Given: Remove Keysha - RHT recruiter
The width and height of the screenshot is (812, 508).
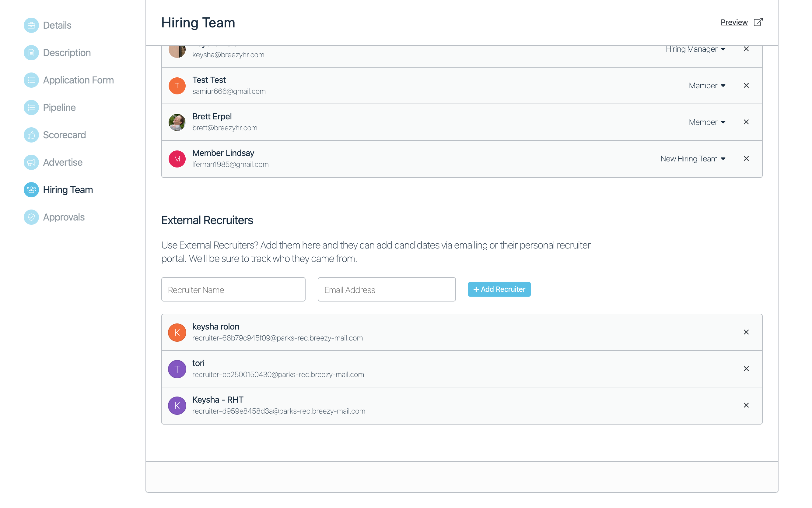Looking at the screenshot, I should [746, 405].
